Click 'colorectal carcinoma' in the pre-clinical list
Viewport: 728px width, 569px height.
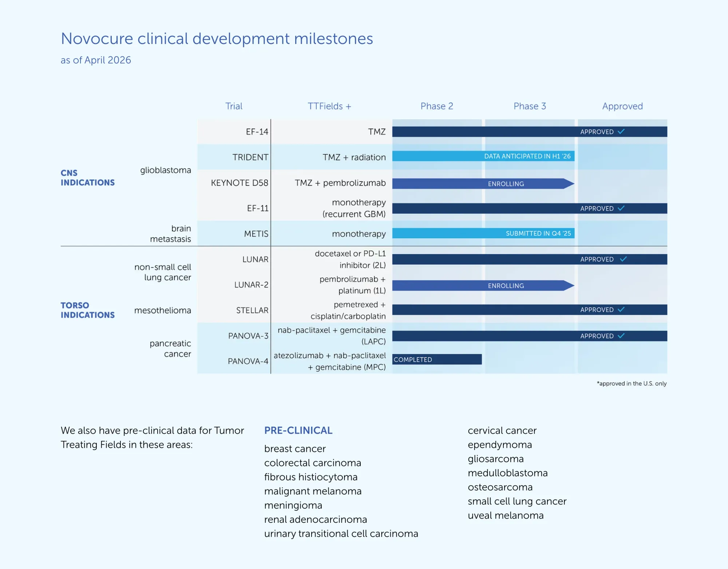(x=313, y=463)
